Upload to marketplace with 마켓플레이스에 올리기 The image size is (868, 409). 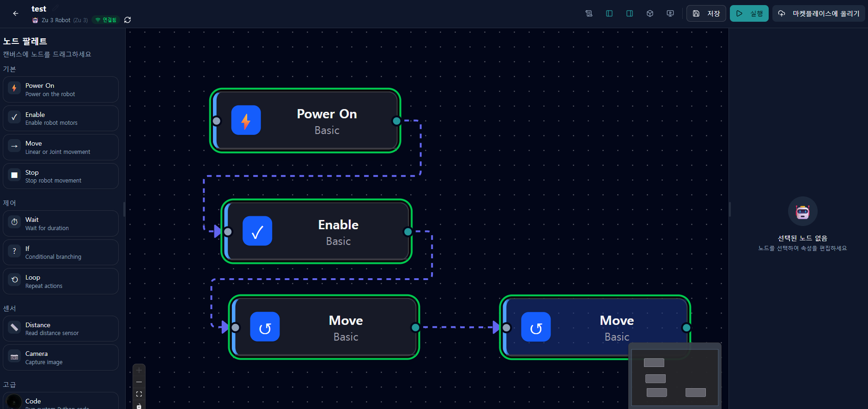(819, 13)
